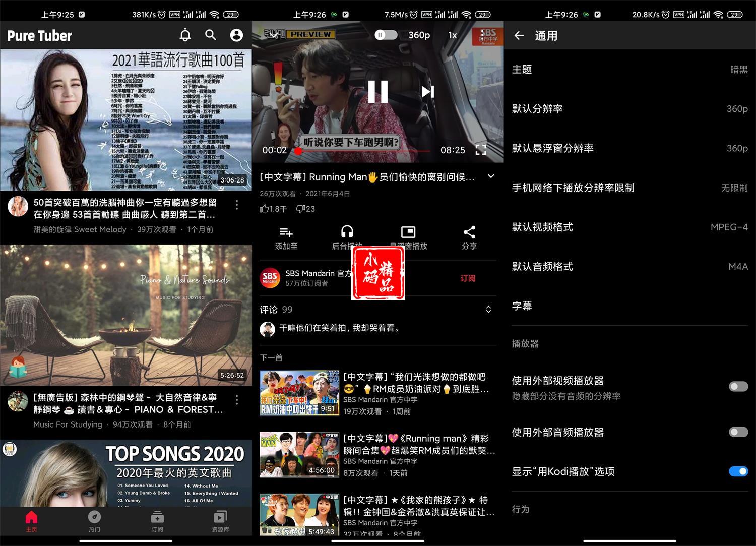
Task: Tap the Wi-Fi icon in the left status bar
Action: (x=214, y=14)
